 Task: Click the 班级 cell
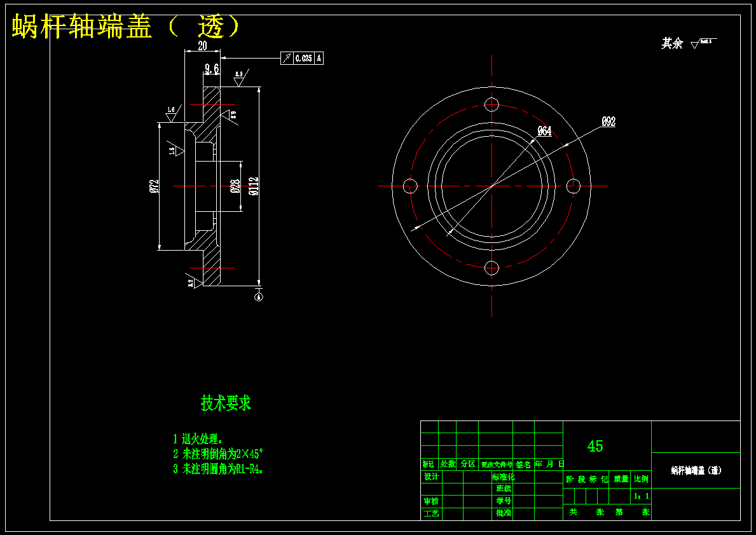[504, 489]
